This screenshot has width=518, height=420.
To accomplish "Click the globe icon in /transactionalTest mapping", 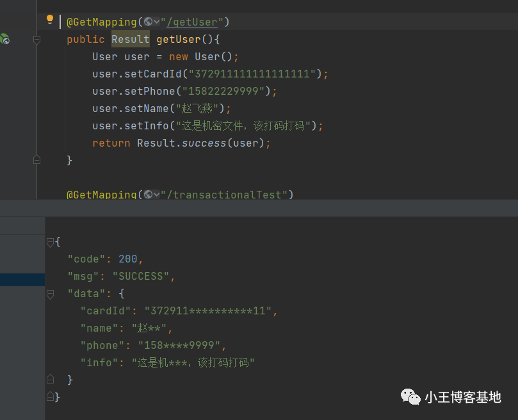I will click(x=149, y=195).
